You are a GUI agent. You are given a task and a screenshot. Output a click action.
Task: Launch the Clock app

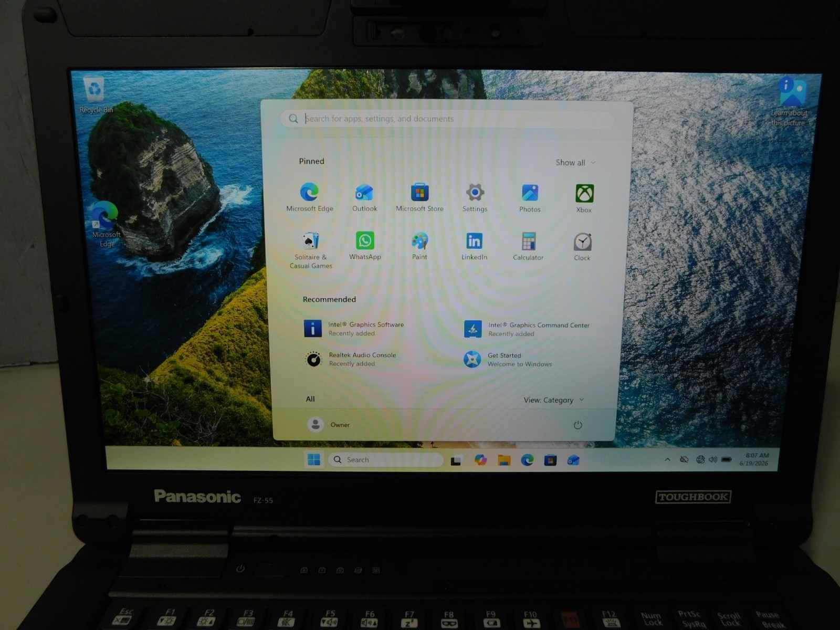pos(582,247)
